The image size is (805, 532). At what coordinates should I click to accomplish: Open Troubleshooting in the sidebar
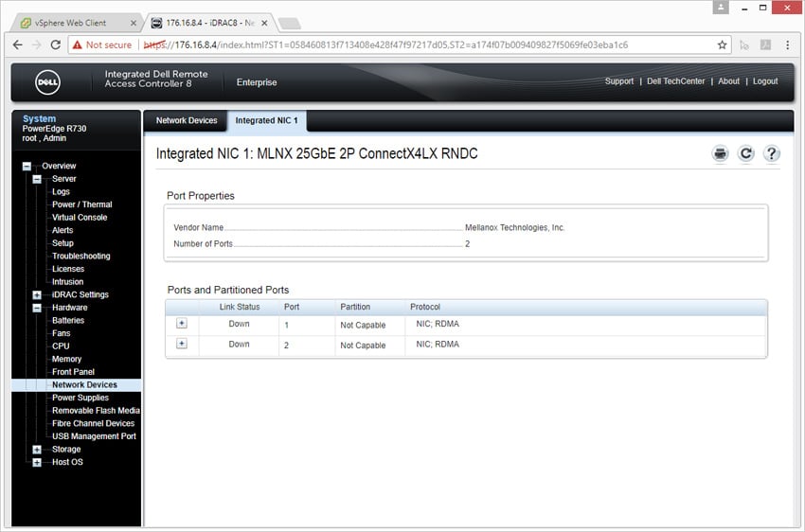click(x=81, y=256)
